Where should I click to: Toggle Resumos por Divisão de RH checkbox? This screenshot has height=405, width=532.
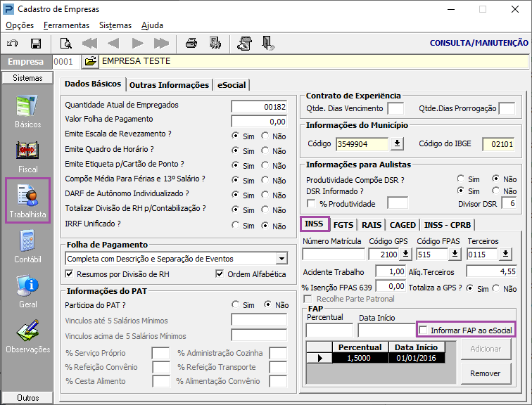[69, 274]
